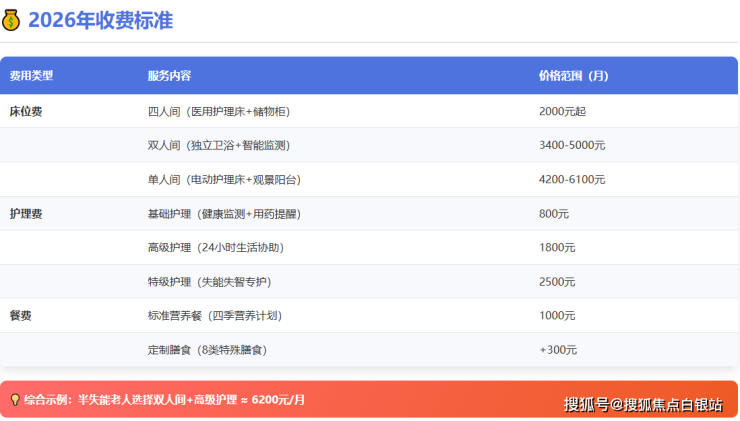This screenshot has height=421, width=740.
Task: Click the 搜狐号@搜狐焦点白银站 watermark
Action: [642, 404]
